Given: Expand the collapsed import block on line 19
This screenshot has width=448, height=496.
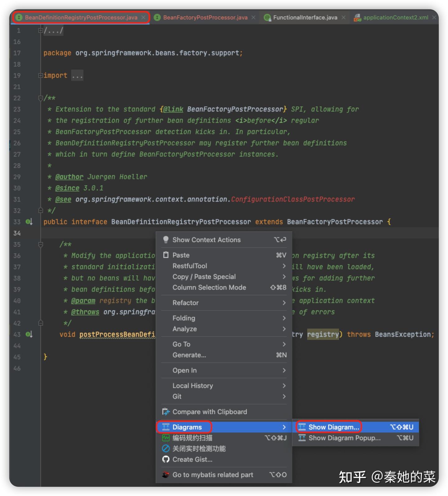Looking at the screenshot, I should (x=40, y=76).
